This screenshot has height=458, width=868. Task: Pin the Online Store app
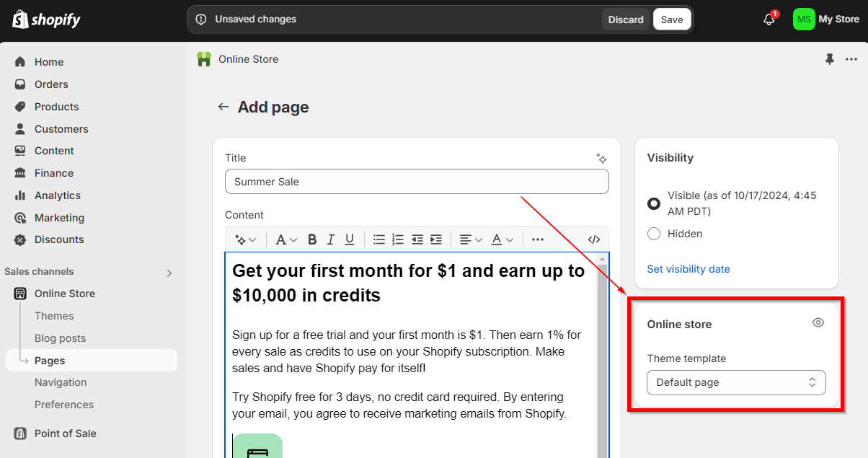click(830, 59)
